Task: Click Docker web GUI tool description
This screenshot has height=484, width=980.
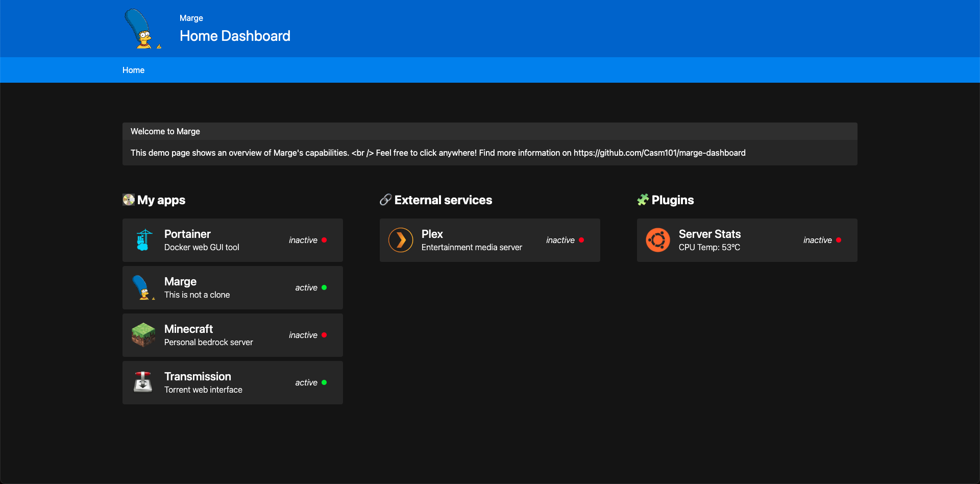Action: (x=202, y=247)
